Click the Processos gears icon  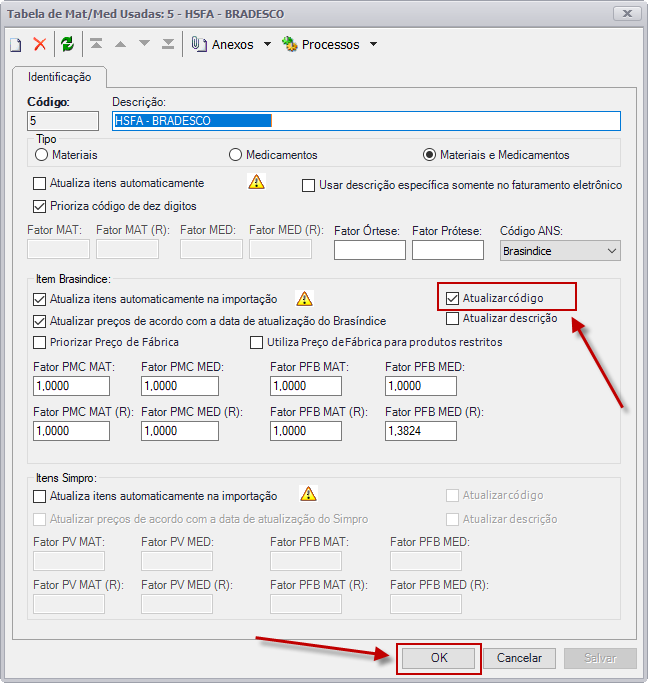coord(290,44)
